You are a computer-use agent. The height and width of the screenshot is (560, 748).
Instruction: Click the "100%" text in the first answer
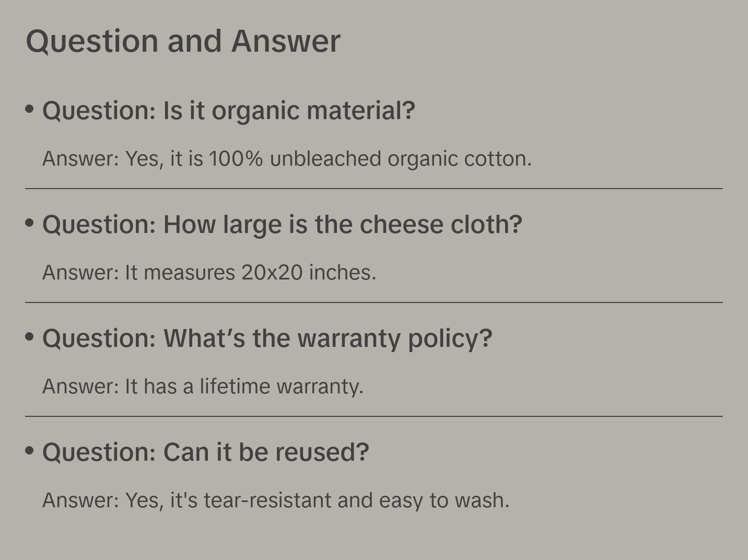point(236,159)
